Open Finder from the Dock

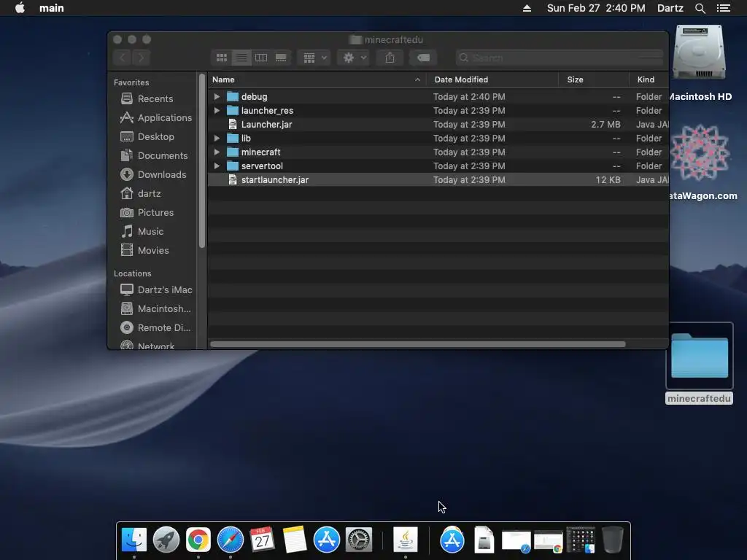tap(134, 540)
